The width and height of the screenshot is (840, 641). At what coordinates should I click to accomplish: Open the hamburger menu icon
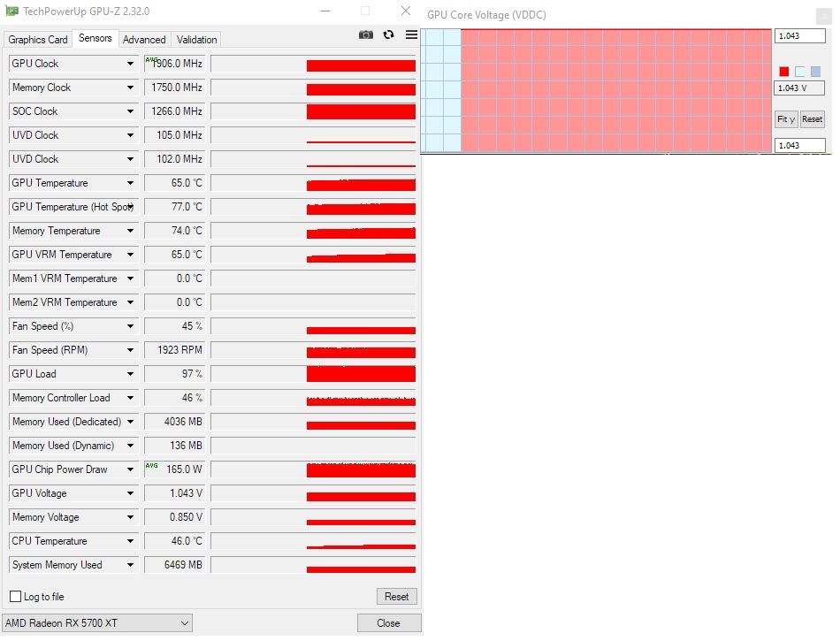pyautogui.click(x=411, y=34)
